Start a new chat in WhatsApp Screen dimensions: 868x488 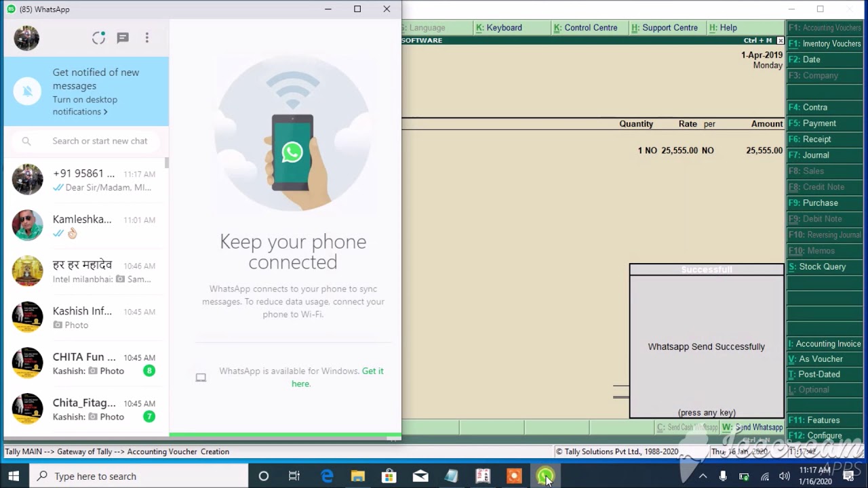point(123,38)
